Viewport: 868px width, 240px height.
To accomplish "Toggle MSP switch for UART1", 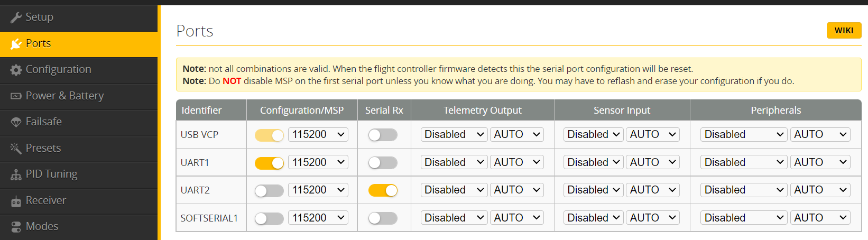I will [x=269, y=163].
